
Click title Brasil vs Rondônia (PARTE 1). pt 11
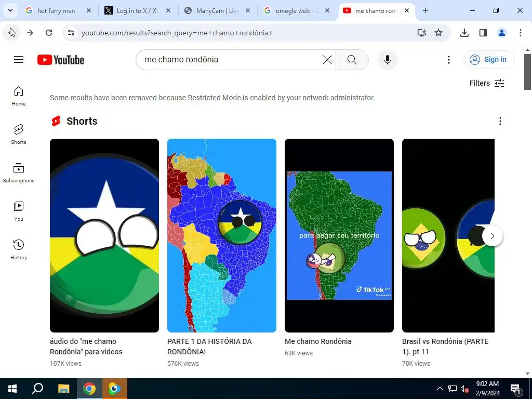(445, 347)
